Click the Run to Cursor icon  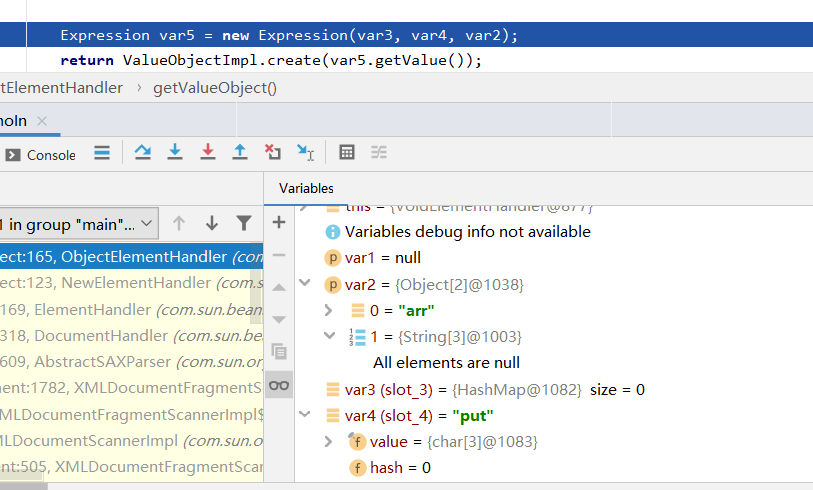(x=306, y=153)
